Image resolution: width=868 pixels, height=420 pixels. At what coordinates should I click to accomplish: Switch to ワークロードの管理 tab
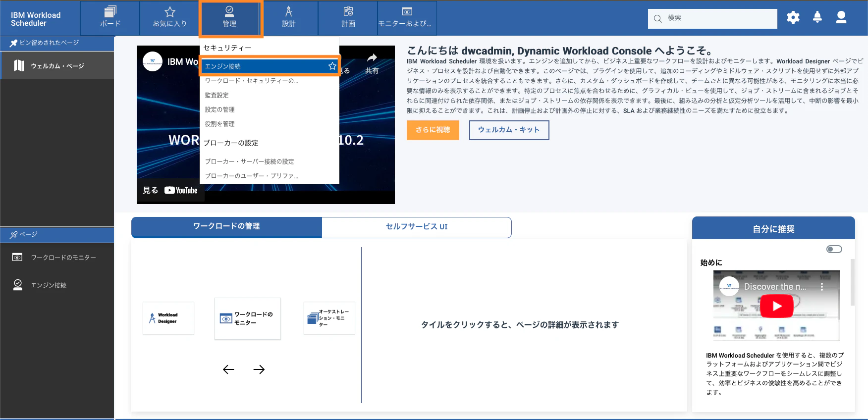[226, 226]
